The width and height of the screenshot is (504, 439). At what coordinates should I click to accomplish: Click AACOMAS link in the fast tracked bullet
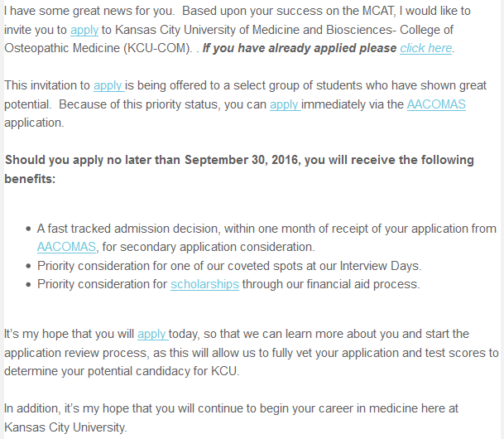tap(67, 247)
